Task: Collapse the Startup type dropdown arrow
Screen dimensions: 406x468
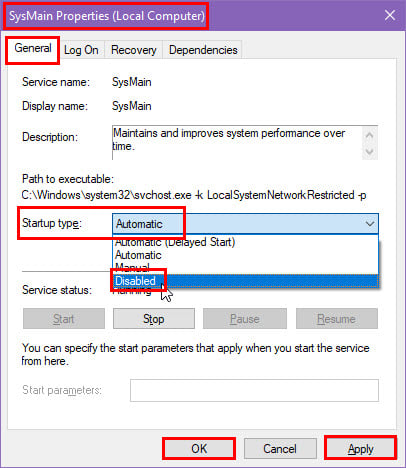Action: click(370, 224)
